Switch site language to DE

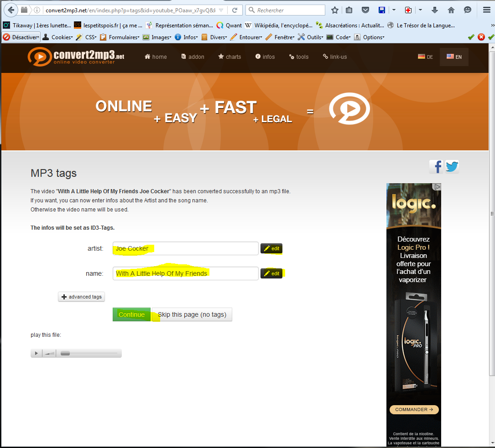425,57
